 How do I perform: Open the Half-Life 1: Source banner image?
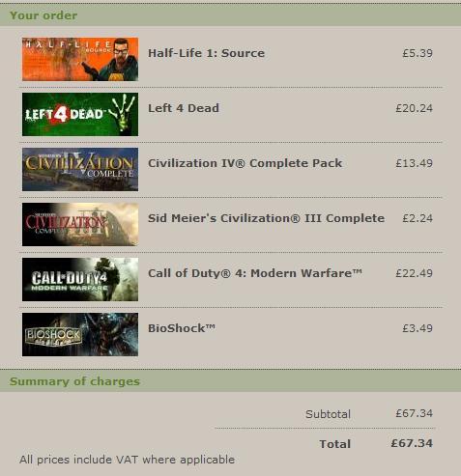pyautogui.click(x=80, y=59)
